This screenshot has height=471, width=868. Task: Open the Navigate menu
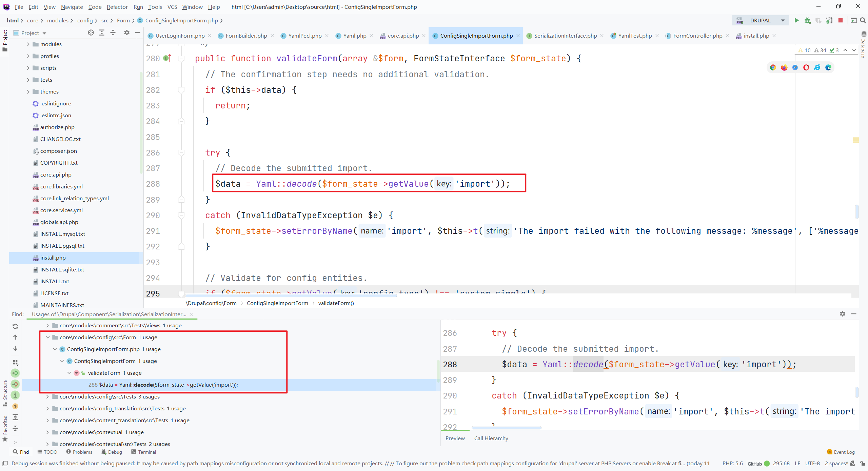click(x=72, y=7)
